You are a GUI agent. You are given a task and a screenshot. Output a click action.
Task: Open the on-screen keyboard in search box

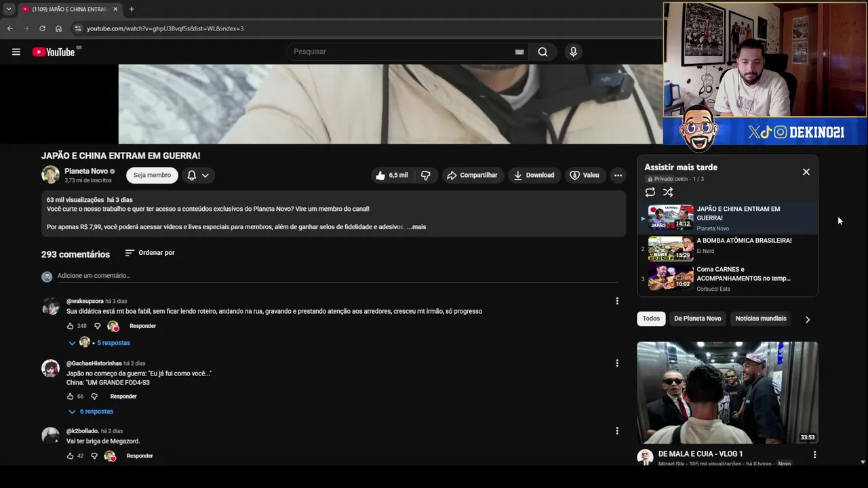519,52
